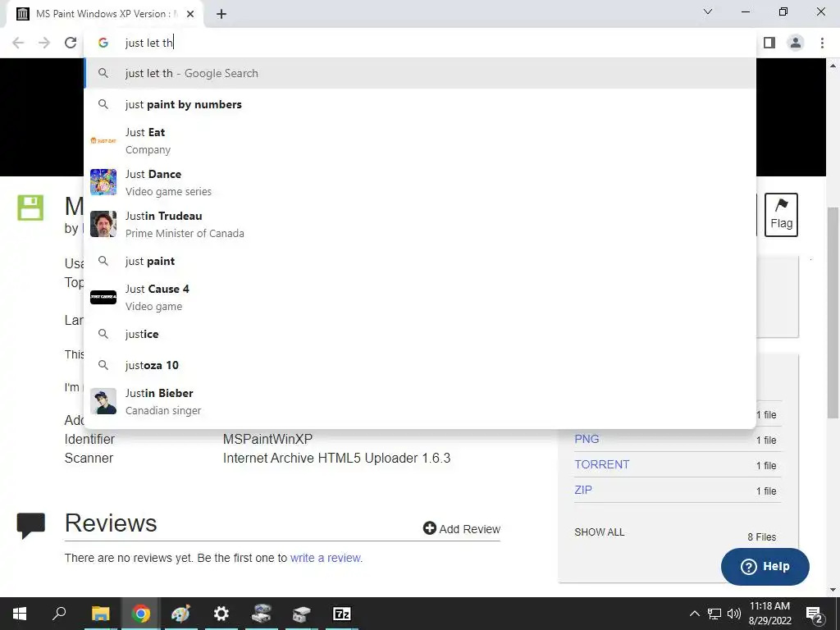Click the '8 Files' count text

762,536
